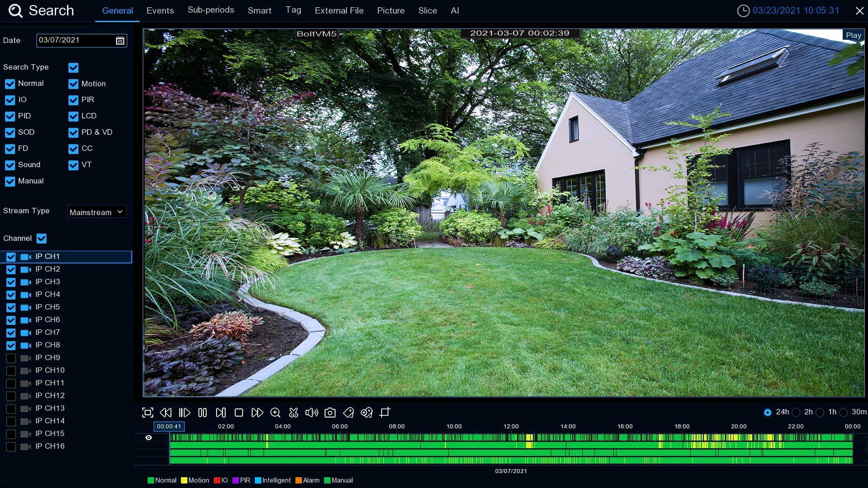Open the Sub-periods tab
Viewport: 868px width, 488px height.
click(211, 10)
